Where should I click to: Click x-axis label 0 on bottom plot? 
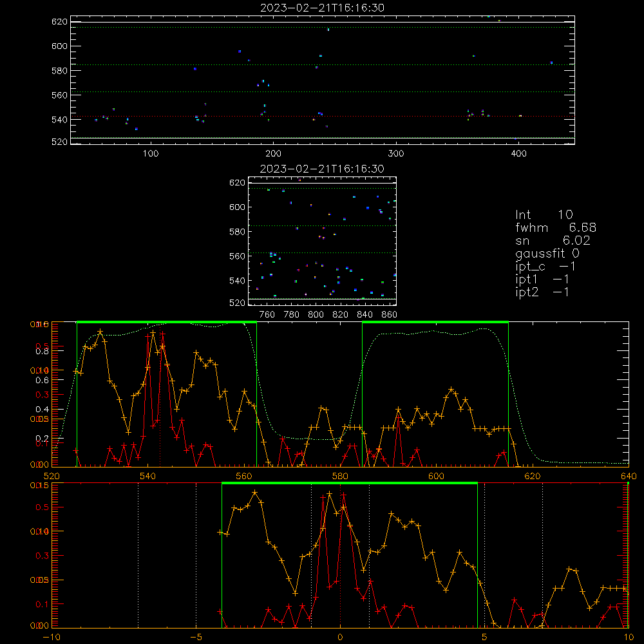[x=340, y=637]
